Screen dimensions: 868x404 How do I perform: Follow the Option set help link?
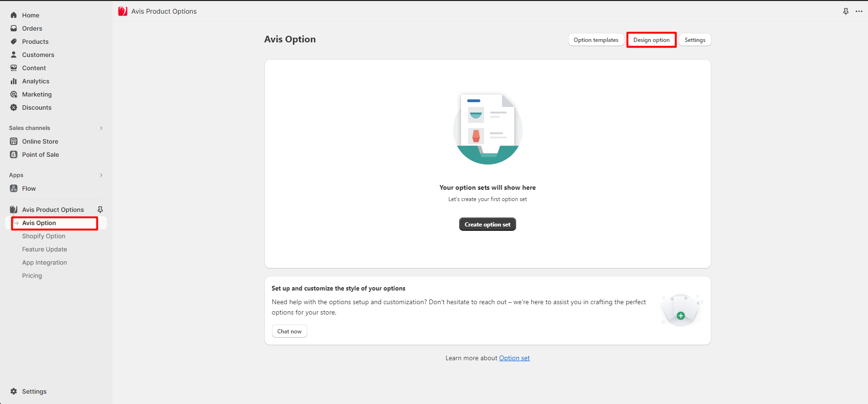(514, 358)
